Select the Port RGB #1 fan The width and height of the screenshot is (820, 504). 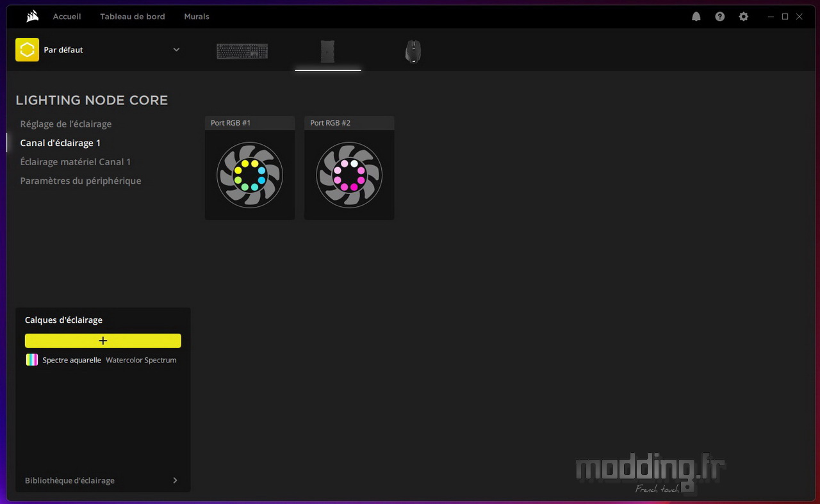pyautogui.click(x=250, y=175)
